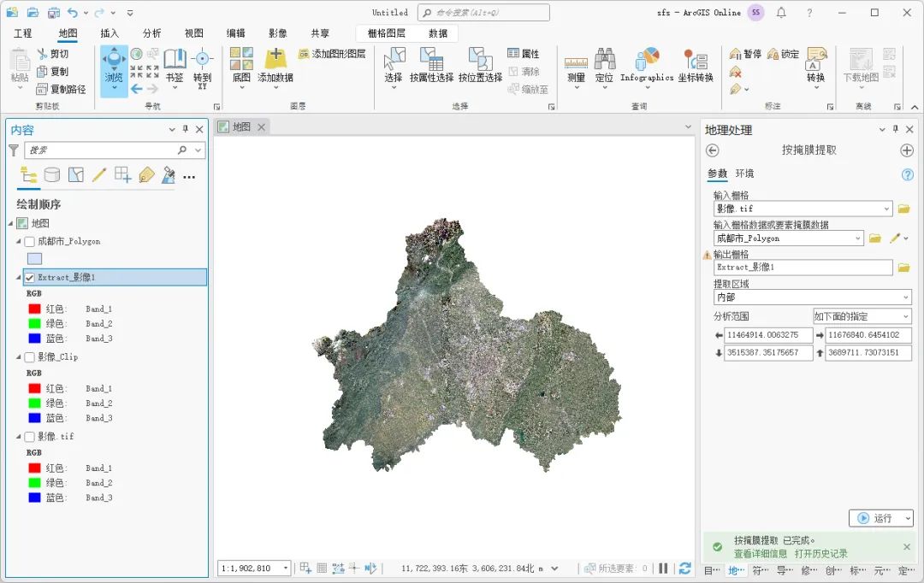Click the 坐标转换 tool
This screenshot has height=583, width=924.
coord(696,65)
